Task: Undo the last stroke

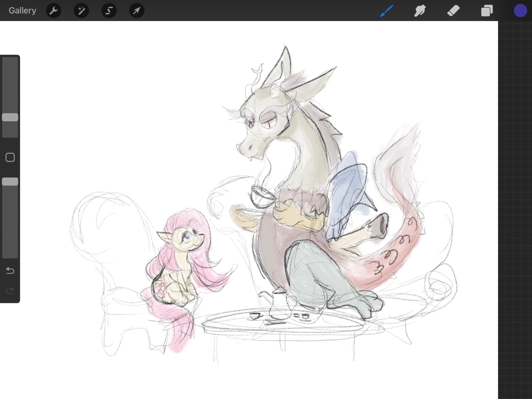Action: (x=10, y=271)
